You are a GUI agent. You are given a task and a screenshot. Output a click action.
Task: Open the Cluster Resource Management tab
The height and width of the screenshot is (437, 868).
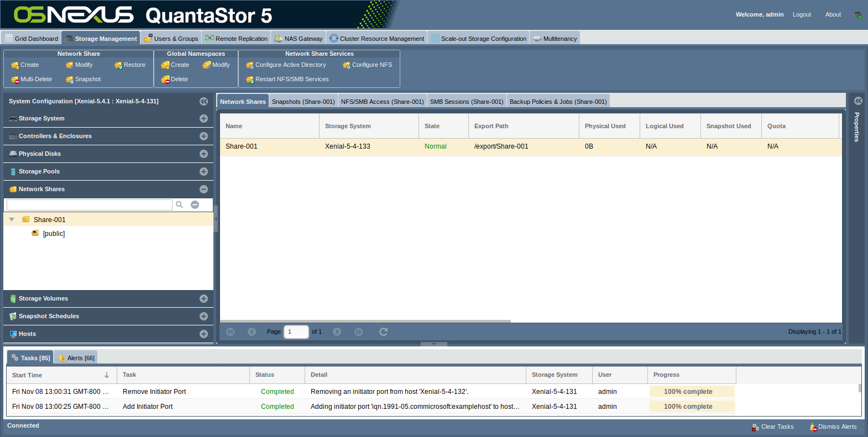tap(377, 39)
